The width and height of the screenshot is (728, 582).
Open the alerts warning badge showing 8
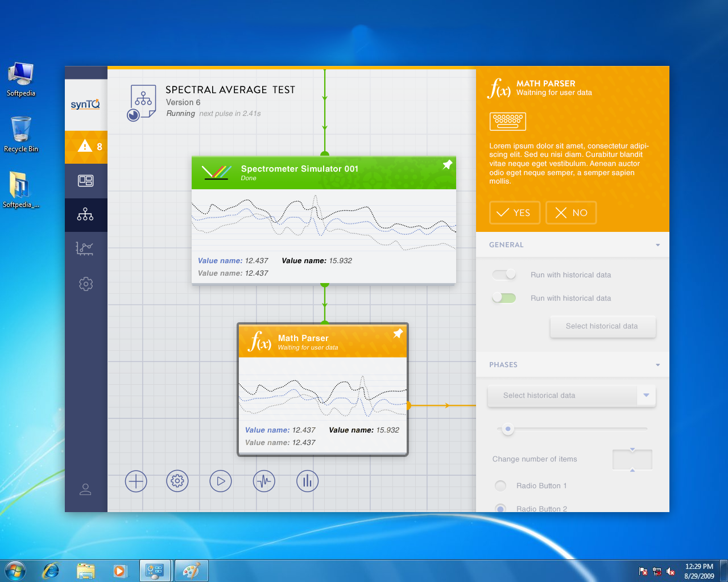(x=86, y=147)
